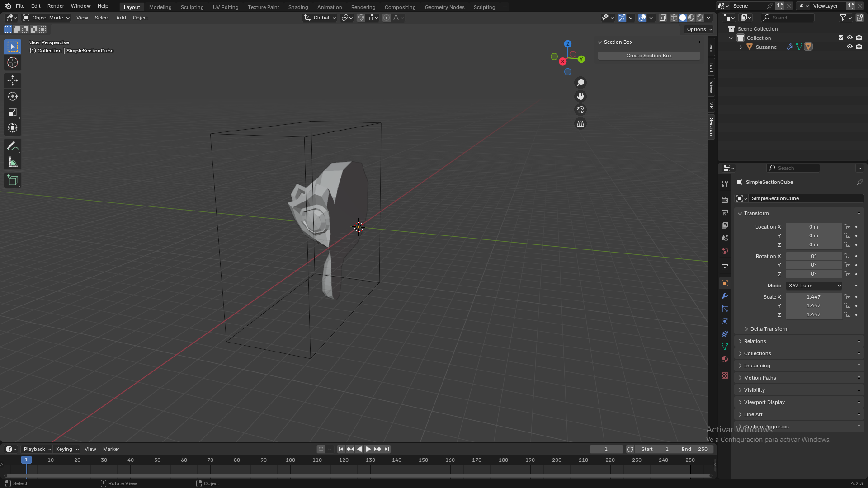Click the Create Section Box button
The image size is (868, 488).
[x=649, y=56]
